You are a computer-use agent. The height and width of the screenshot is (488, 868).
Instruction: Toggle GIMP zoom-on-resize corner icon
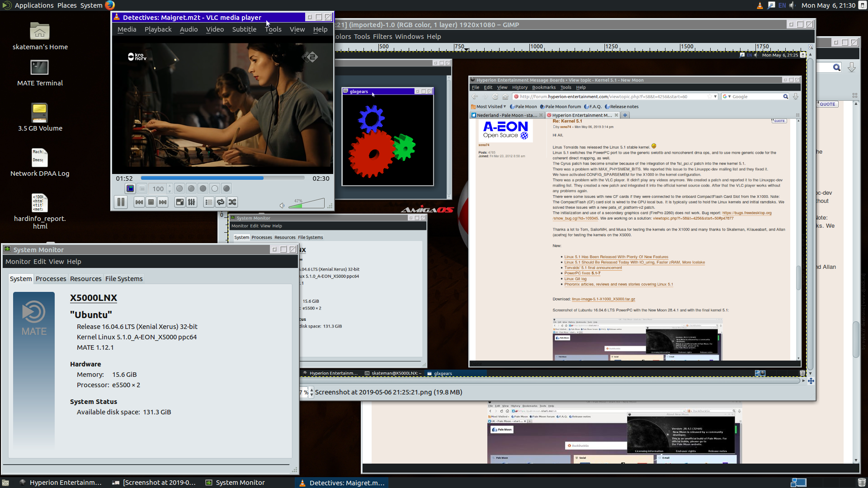pyautogui.click(x=811, y=47)
